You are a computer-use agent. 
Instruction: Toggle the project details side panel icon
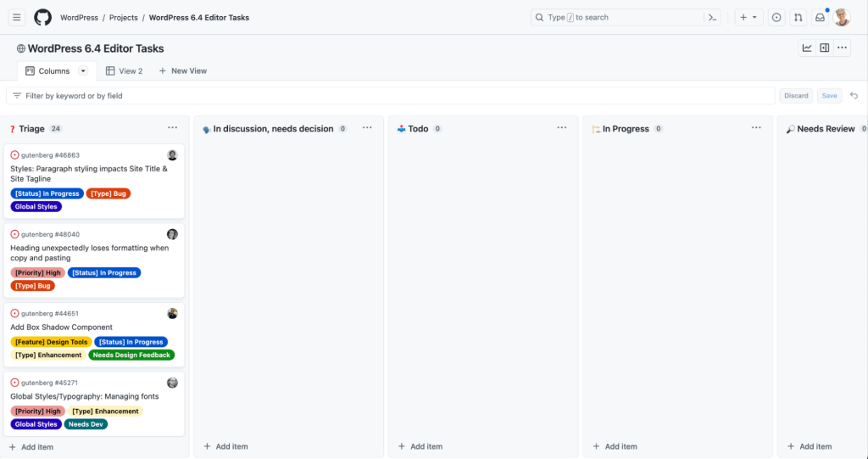[x=824, y=48]
